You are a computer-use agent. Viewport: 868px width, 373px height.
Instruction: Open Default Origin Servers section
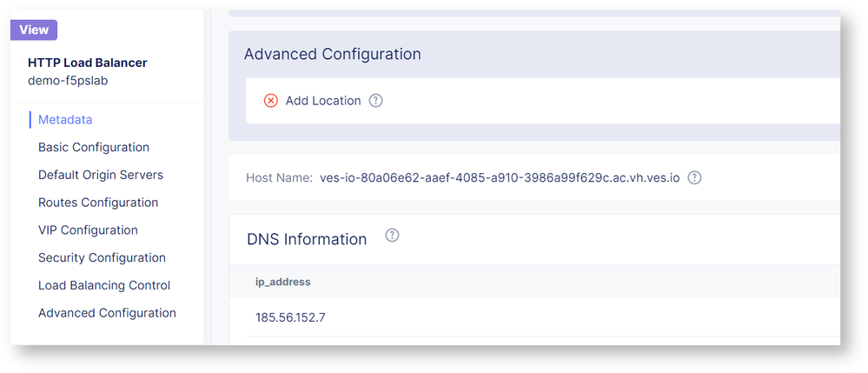coord(101,175)
